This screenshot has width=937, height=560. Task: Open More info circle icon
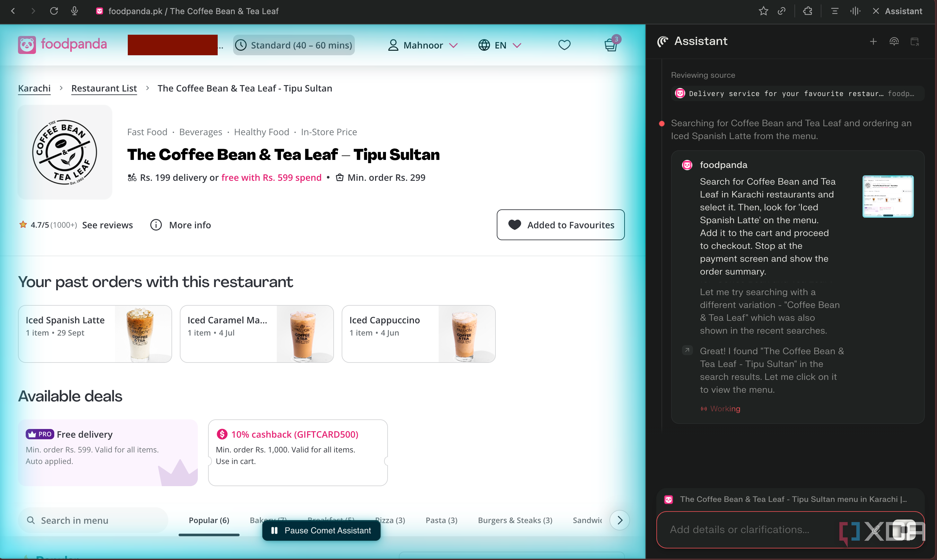pyautogui.click(x=156, y=225)
